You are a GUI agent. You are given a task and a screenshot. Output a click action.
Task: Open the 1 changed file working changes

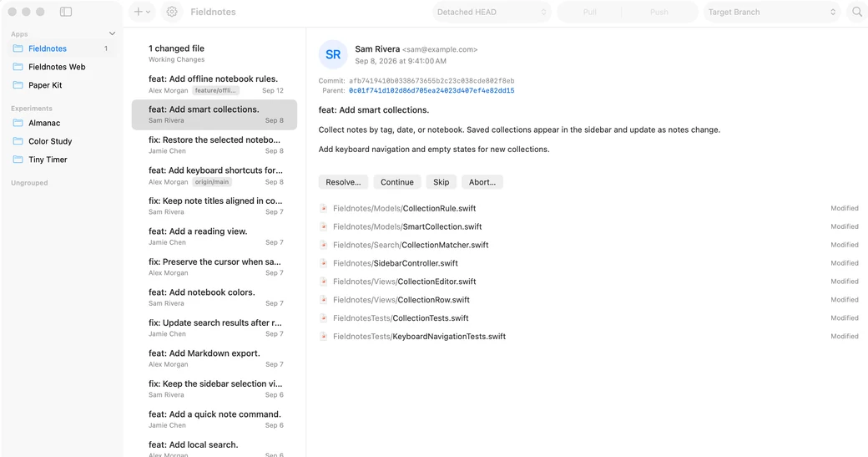coord(214,53)
